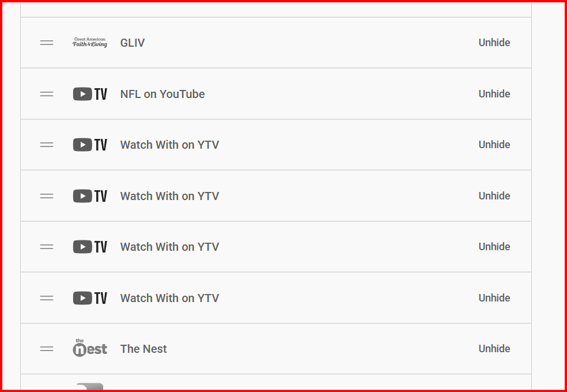Select the GLIV channel name
Screen dimensions: 567x392
(x=133, y=43)
